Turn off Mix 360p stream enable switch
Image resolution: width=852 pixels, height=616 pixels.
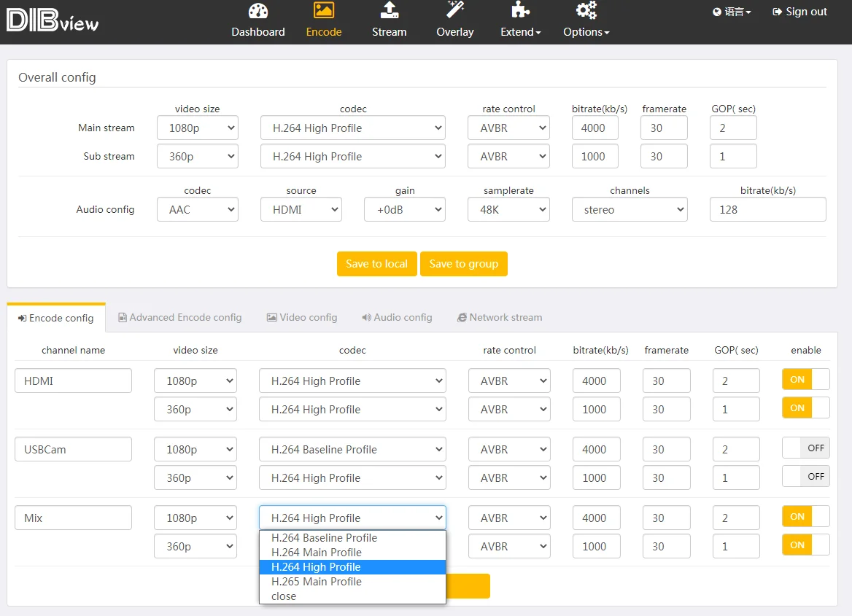point(806,545)
